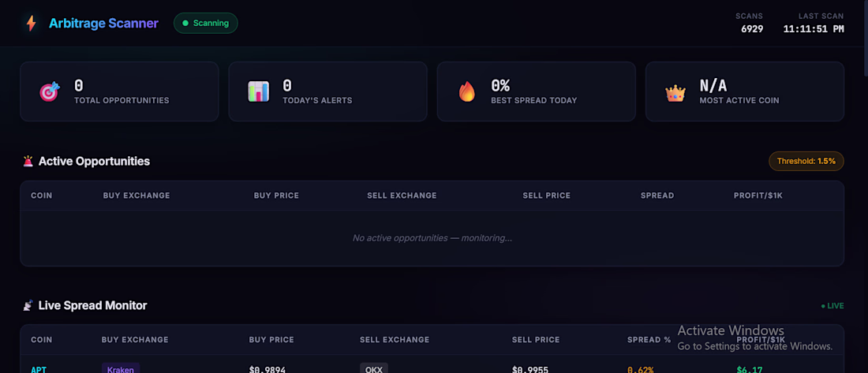
Task: Click the target icon beside Total Opportunities
Action: point(49,91)
